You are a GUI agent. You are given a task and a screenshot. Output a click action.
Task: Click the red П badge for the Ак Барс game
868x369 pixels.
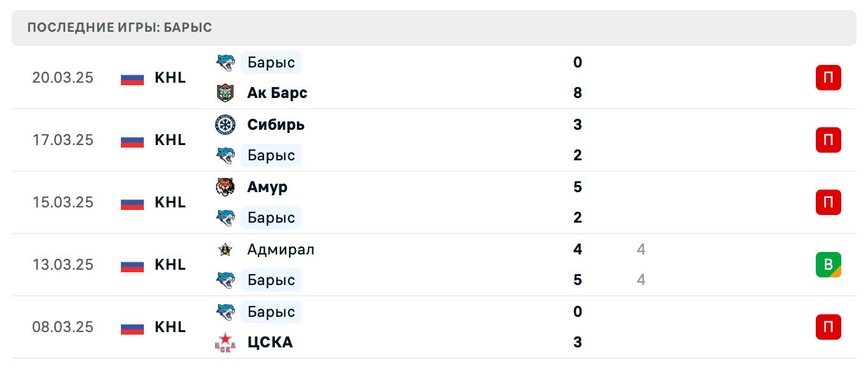pos(828,78)
